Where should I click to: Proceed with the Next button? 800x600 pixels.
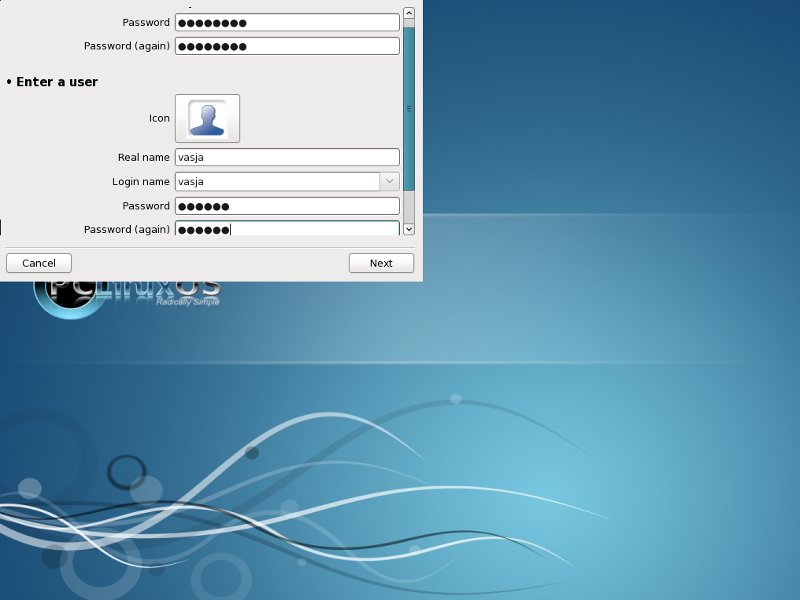coord(381,263)
